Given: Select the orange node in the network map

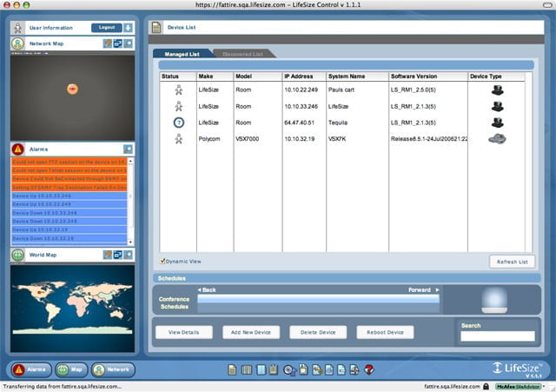Looking at the screenshot, I should (72, 89).
